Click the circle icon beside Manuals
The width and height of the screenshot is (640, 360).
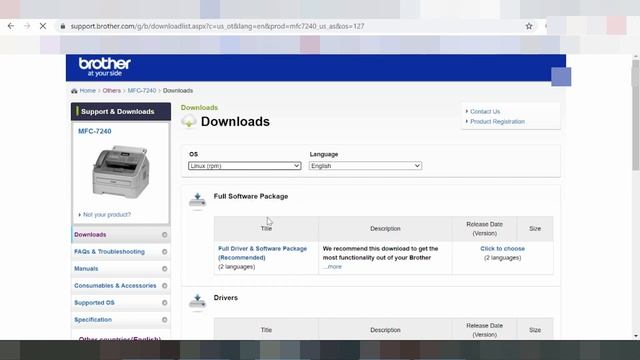[164, 269]
